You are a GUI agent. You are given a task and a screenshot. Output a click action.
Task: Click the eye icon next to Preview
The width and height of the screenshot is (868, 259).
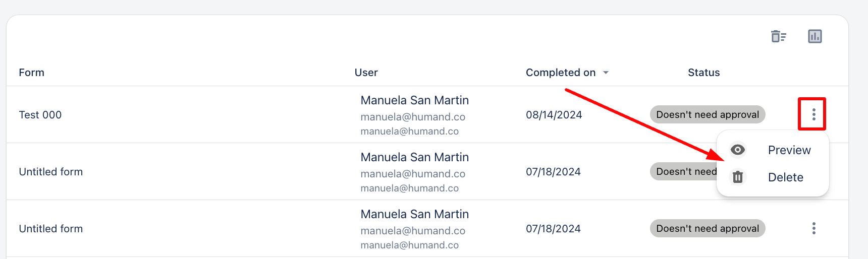click(738, 150)
